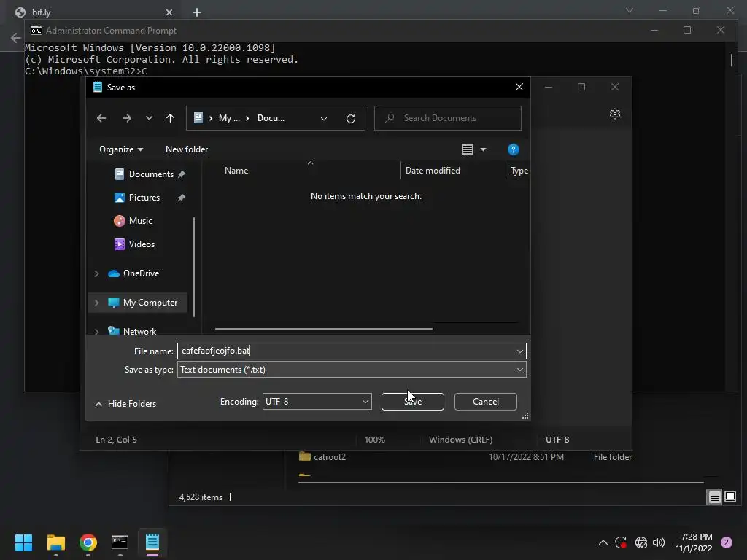Click Windows (CRLF) in Notepad status bar

[461, 440]
